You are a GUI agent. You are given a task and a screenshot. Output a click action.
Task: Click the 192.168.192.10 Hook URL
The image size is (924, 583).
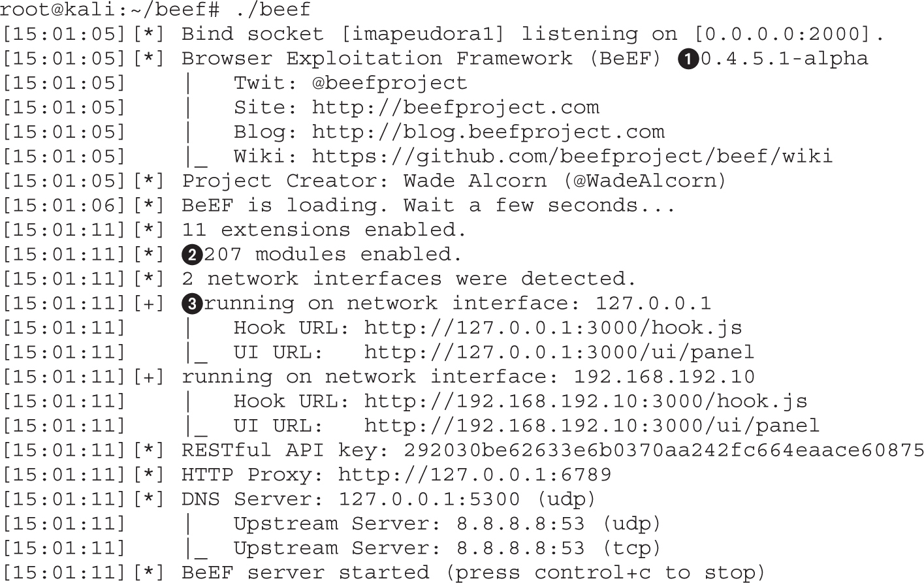(585, 402)
